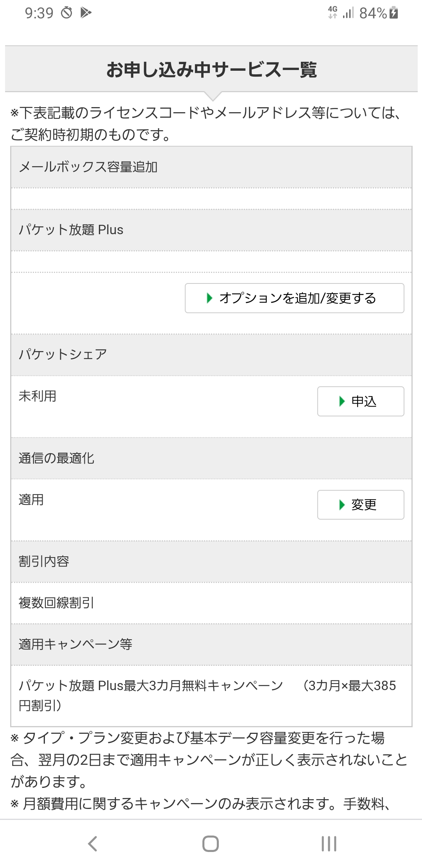
Task: Tap the green arrow beside 申込
Action: point(342,401)
